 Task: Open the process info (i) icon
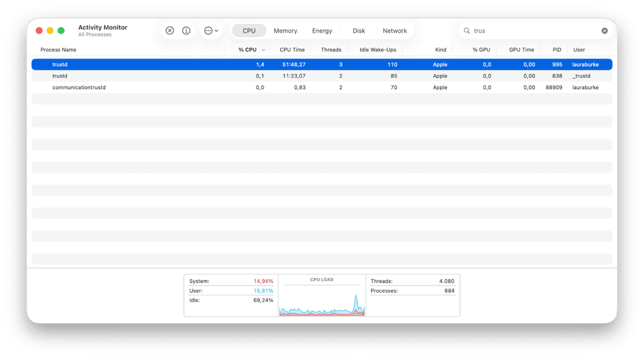pyautogui.click(x=186, y=31)
